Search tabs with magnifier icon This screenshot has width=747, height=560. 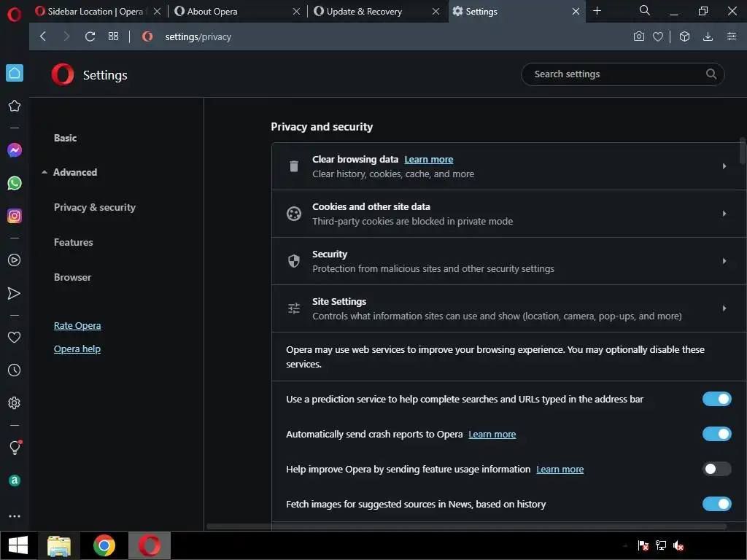pos(644,10)
